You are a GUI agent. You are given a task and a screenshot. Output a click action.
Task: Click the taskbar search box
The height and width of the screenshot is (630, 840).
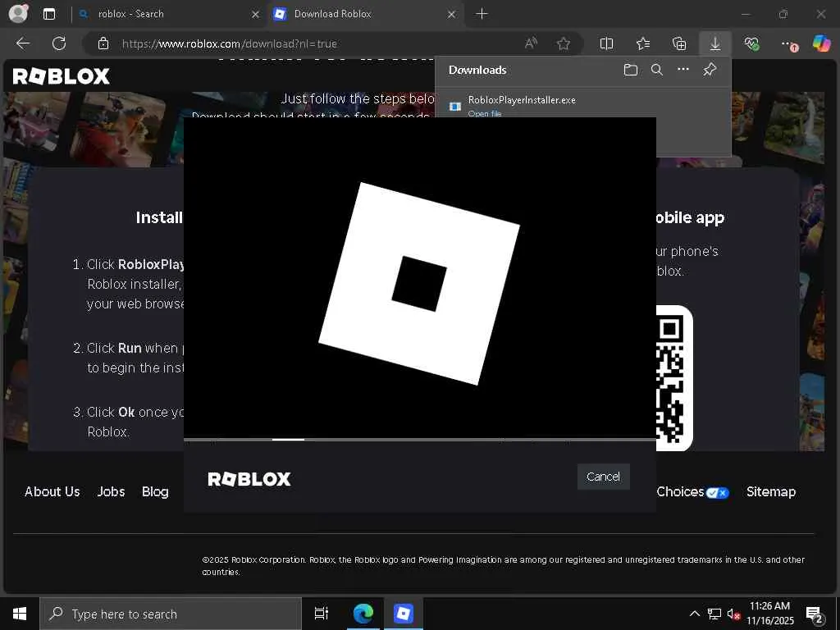click(171, 614)
